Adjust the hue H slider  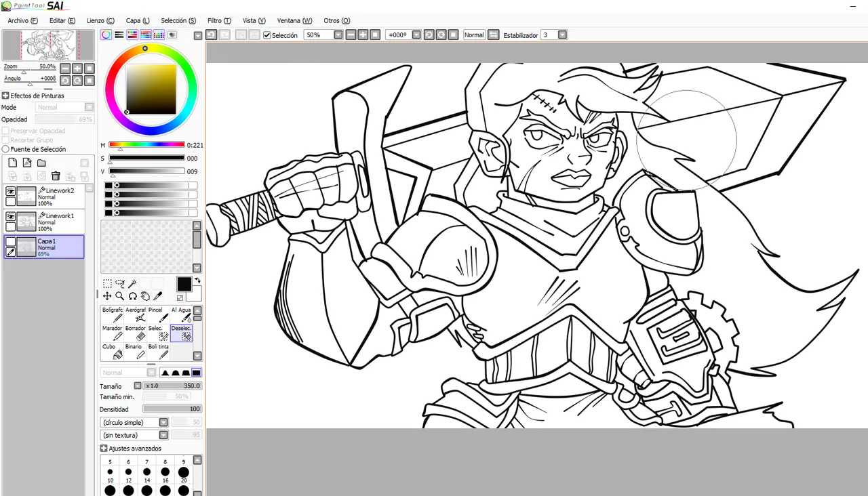[x=146, y=145]
